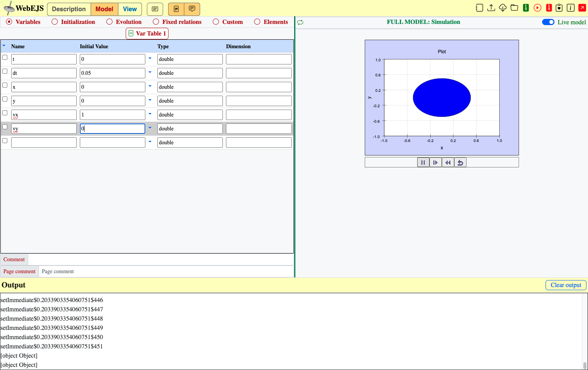Toggle the Live model switch
The image size is (588, 370).
(548, 22)
